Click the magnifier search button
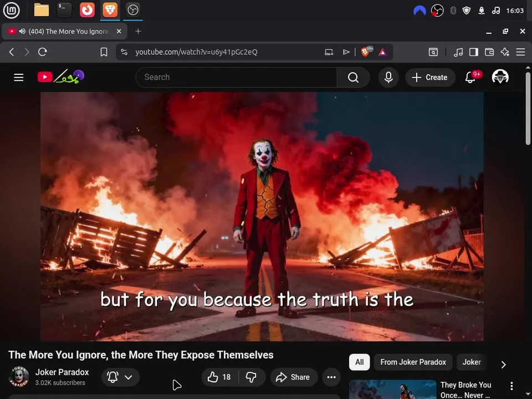The image size is (532, 399). (353, 78)
